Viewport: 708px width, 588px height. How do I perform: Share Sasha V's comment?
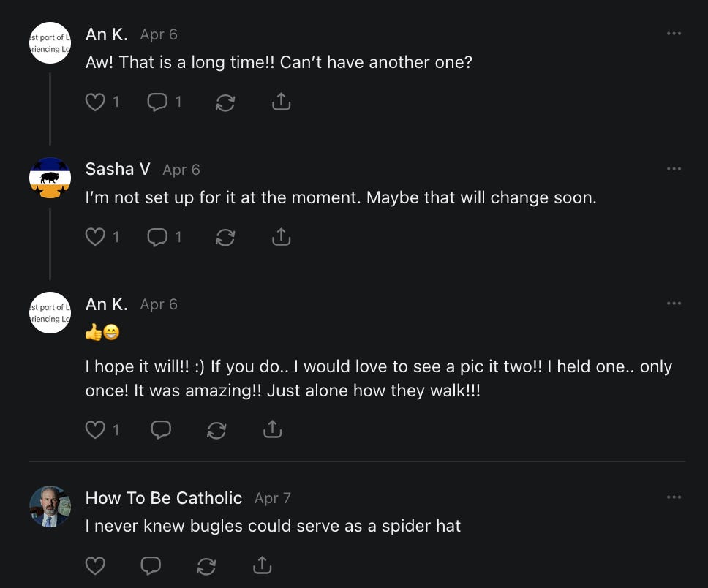click(x=281, y=237)
